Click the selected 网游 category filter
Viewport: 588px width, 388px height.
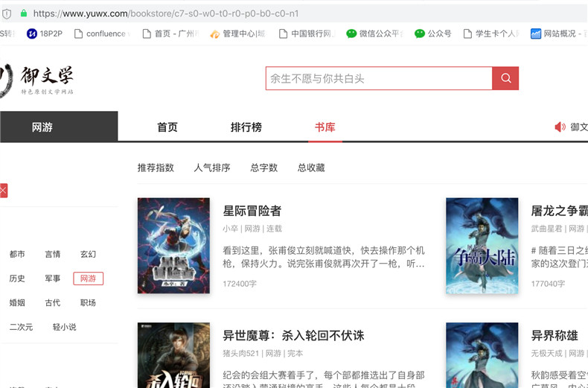point(88,279)
